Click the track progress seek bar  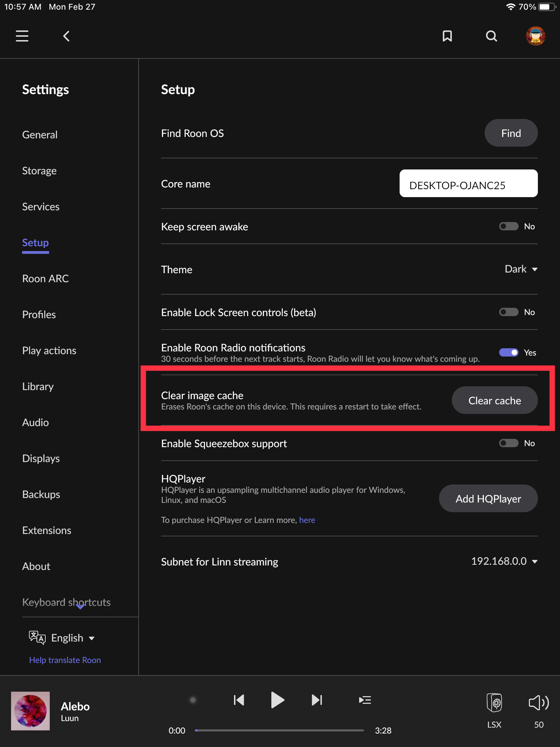point(279,730)
